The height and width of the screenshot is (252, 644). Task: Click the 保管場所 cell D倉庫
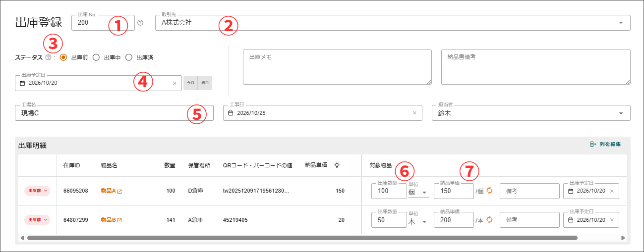(197, 191)
